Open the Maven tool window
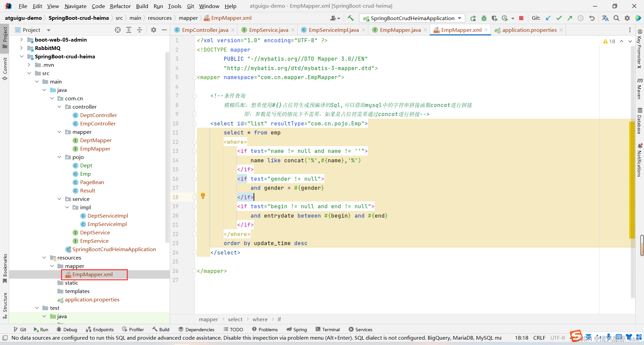The width and height of the screenshot is (644, 345). [640, 89]
